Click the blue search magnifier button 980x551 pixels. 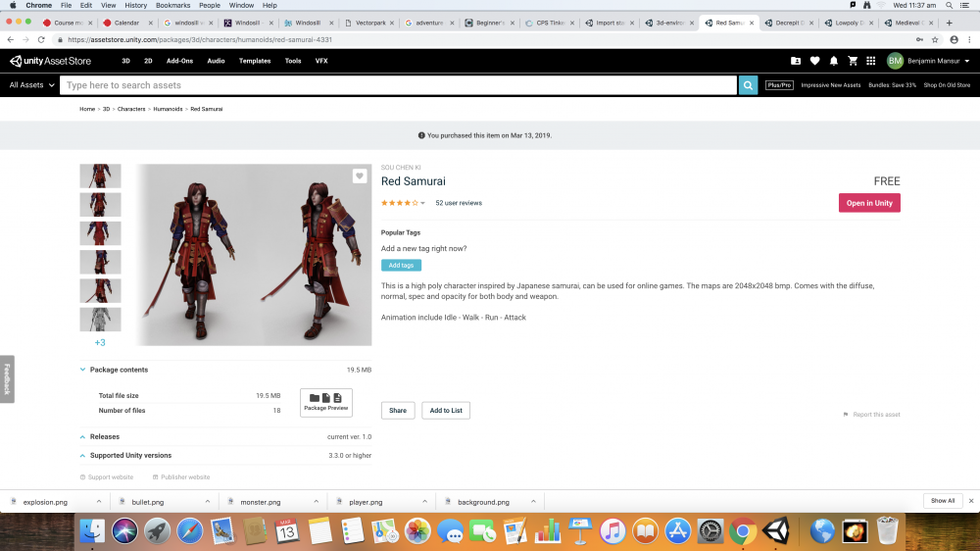pos(748,85)
